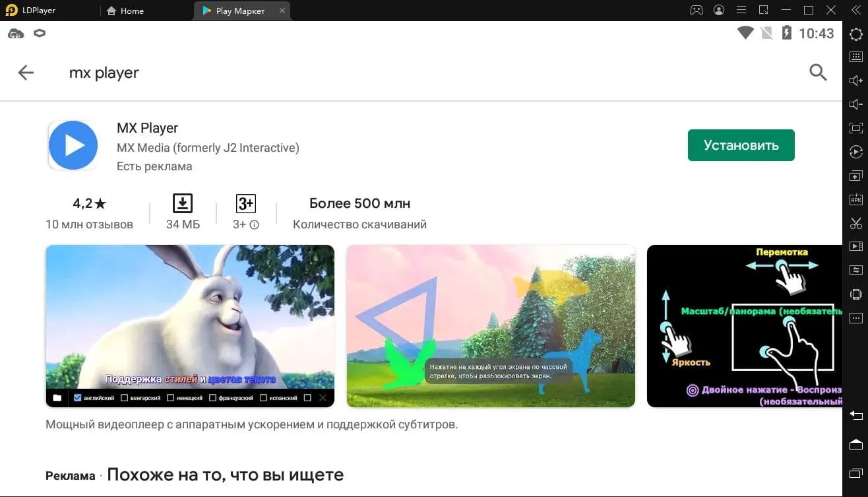Open keyboard mapping tool in sidebar
This screenshot has width=868, height=497.
pyautogui.click(x=855, y=57)
